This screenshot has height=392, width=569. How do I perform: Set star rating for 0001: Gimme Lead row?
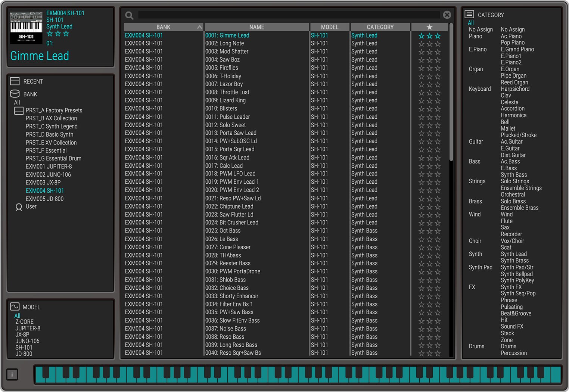[429, 36]
